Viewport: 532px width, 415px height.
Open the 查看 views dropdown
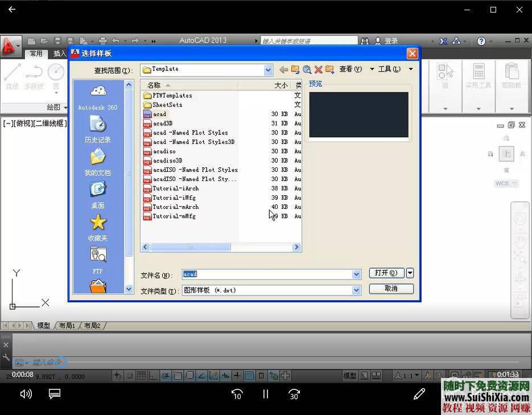click(351, 69)
